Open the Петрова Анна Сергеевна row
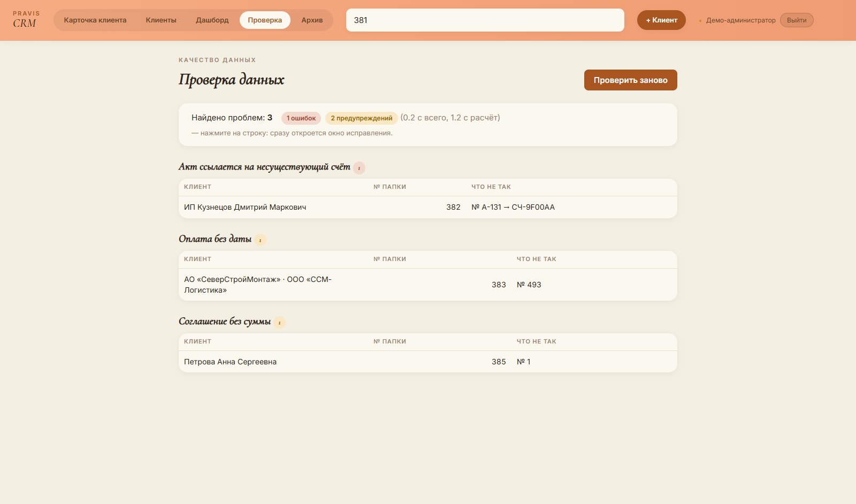 428,362
